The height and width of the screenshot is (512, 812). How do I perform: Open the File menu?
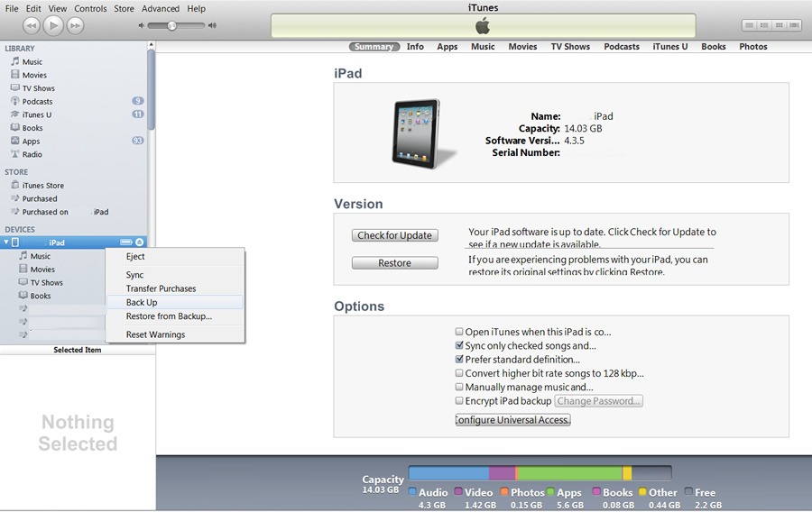pos(12,8)
